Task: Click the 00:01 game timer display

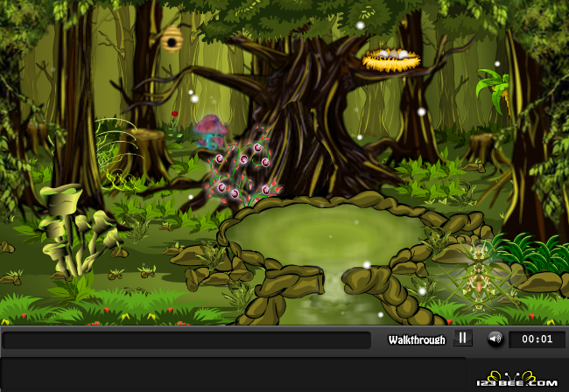Action: click(x=537, y=339)
